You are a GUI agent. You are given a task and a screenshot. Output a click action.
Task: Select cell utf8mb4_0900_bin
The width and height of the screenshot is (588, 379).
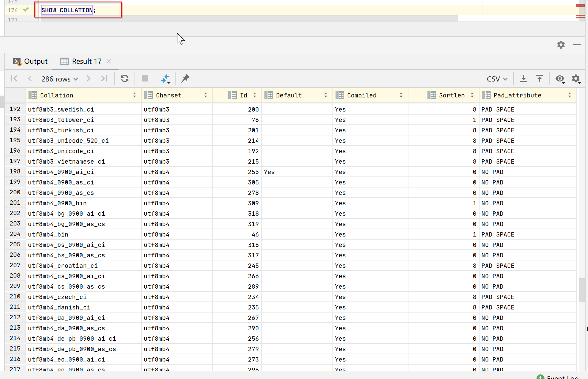84,203
